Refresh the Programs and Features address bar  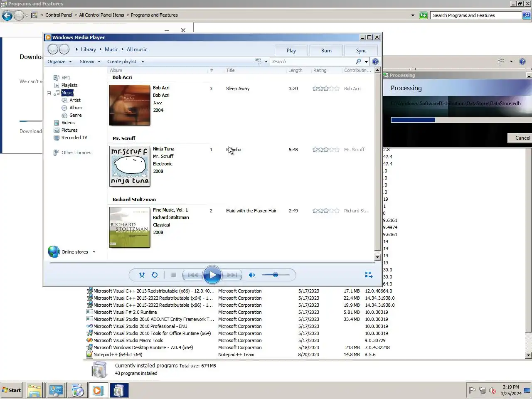pos(423,15)
